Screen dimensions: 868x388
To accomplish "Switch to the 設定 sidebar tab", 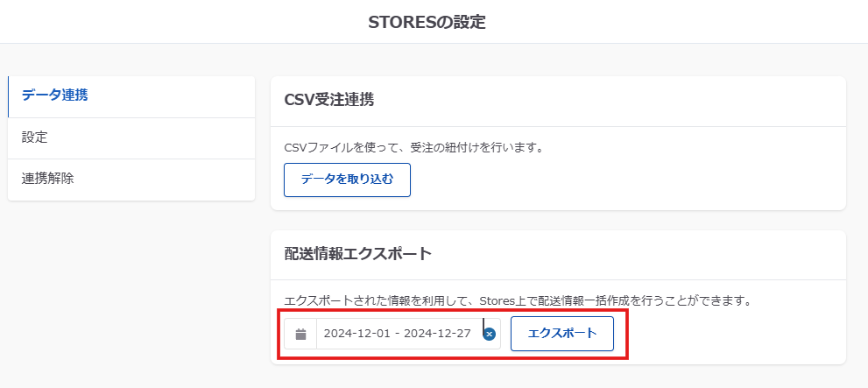I will click(35, 138).
